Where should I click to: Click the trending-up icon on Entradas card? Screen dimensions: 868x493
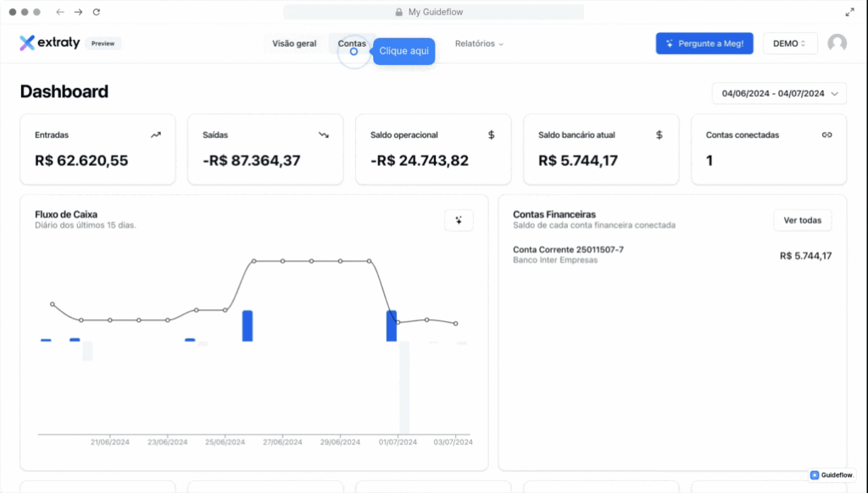pos(156,135)
